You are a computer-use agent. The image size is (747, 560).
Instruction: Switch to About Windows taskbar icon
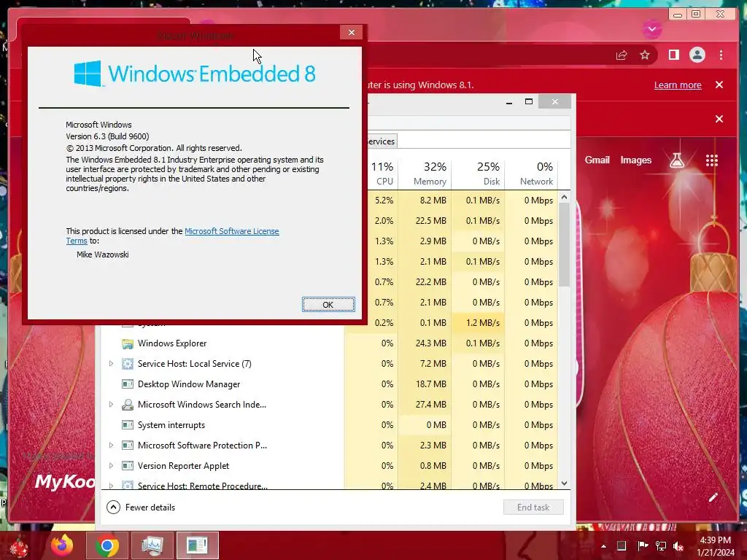[197, 545]
